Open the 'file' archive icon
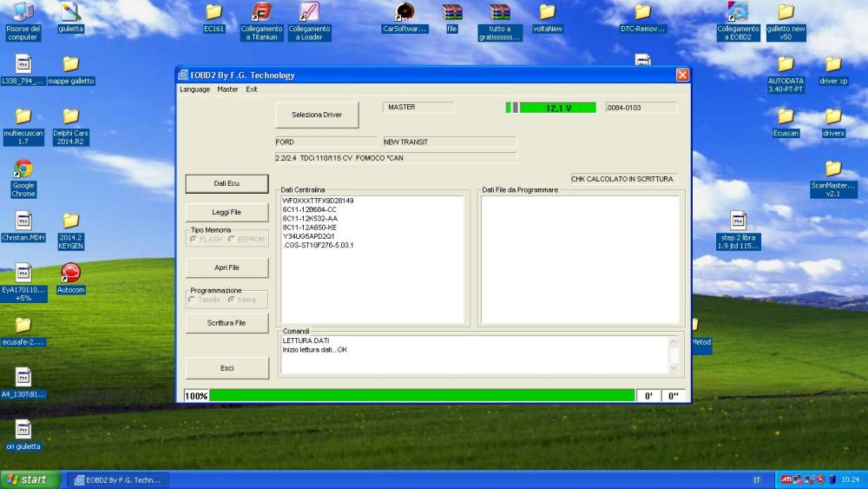This screenshot has height=489, width=868. pos(451,17)
